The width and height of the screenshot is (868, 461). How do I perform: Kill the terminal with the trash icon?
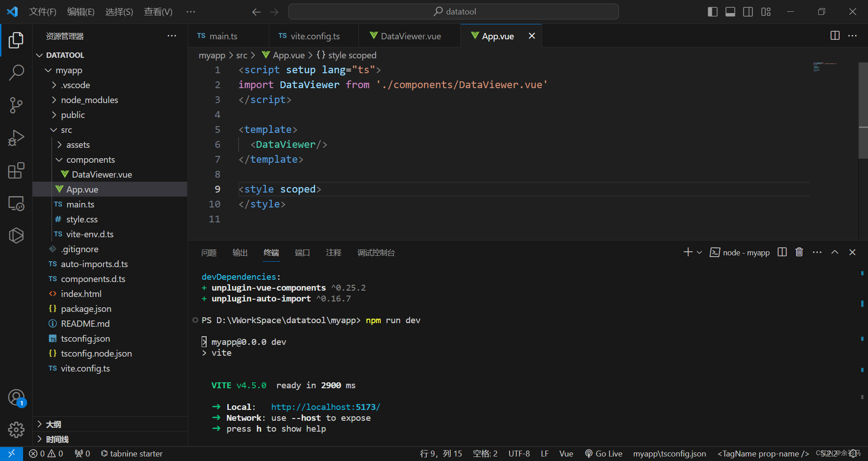(x=799, y=252)
